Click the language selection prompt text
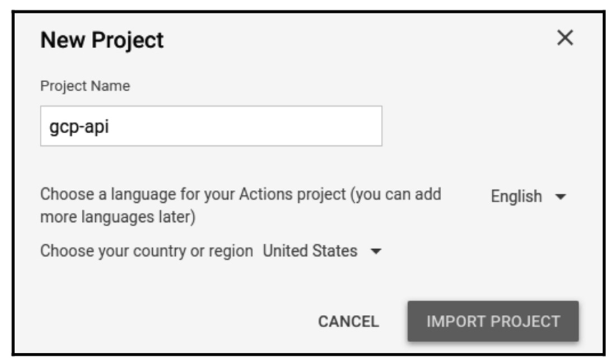The width and height of the screenshot is (616, 364). pos(240,206)
